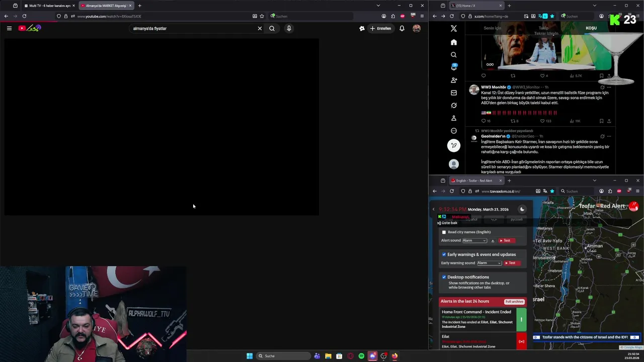644x362 pixels.
Task: Open the WW3 Monitör post's three-dot menu
Action: point(609,87)
